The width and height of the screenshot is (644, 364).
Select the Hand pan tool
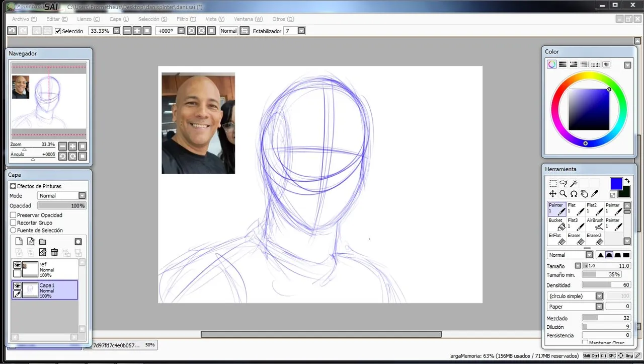[x=584, y=194]
